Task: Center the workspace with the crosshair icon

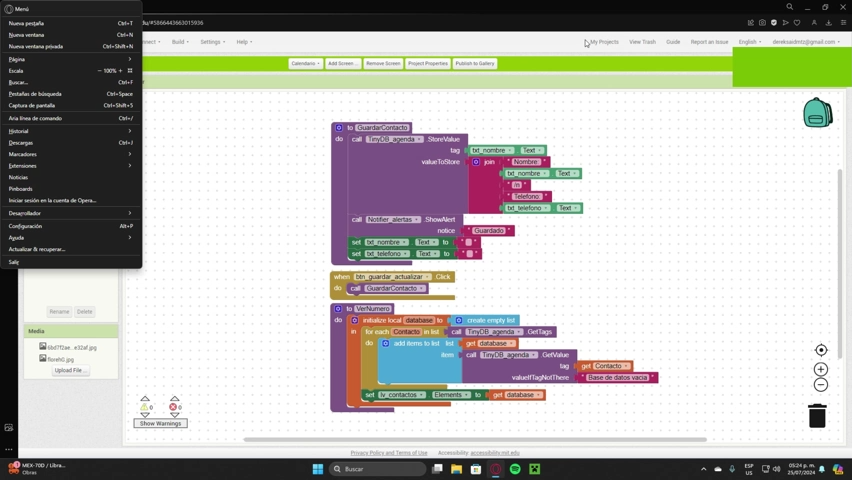Action: click(821, 350)
